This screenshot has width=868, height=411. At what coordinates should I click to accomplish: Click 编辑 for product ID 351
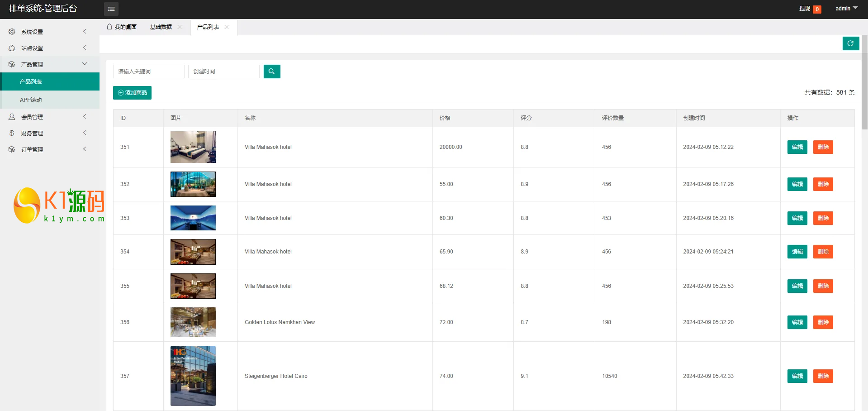tap(797, 147)
